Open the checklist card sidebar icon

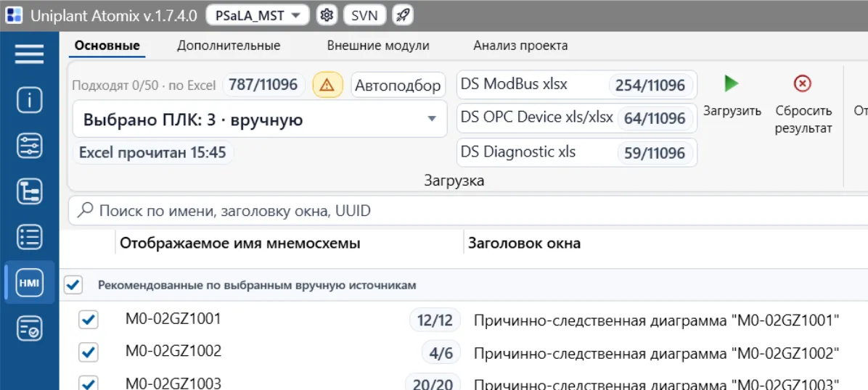[x=29, y=328]
